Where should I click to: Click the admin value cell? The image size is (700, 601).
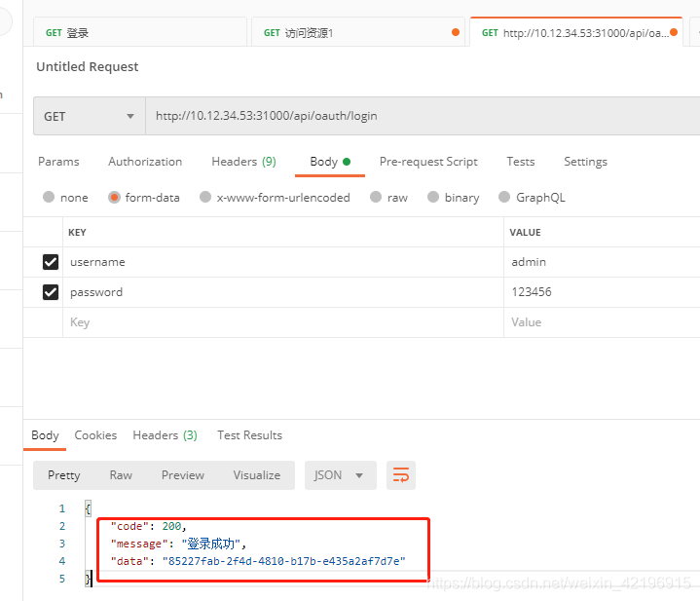point(602,262)
